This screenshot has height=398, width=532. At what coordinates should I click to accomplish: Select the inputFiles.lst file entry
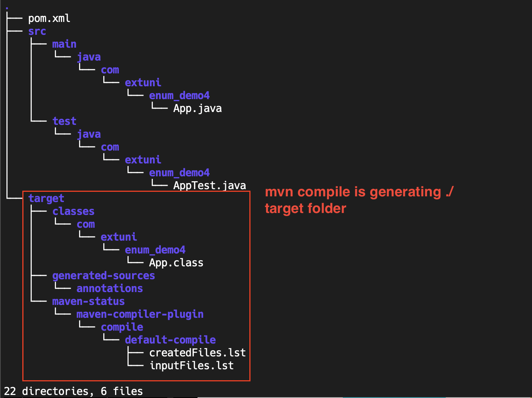(x=192, y=365)
